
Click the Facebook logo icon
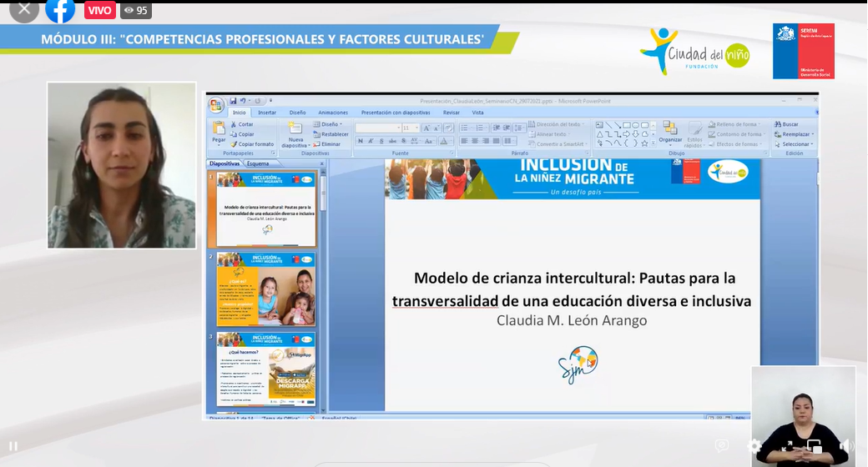pos(60,10)
